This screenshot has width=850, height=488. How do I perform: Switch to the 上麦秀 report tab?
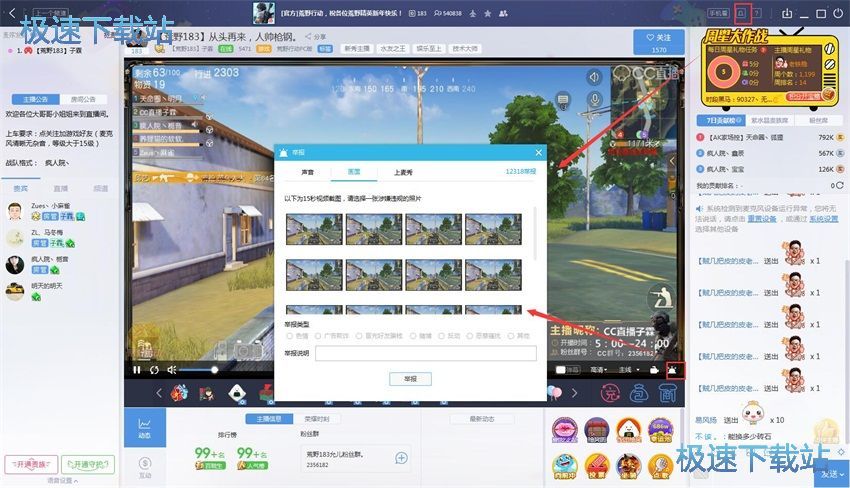403,172
